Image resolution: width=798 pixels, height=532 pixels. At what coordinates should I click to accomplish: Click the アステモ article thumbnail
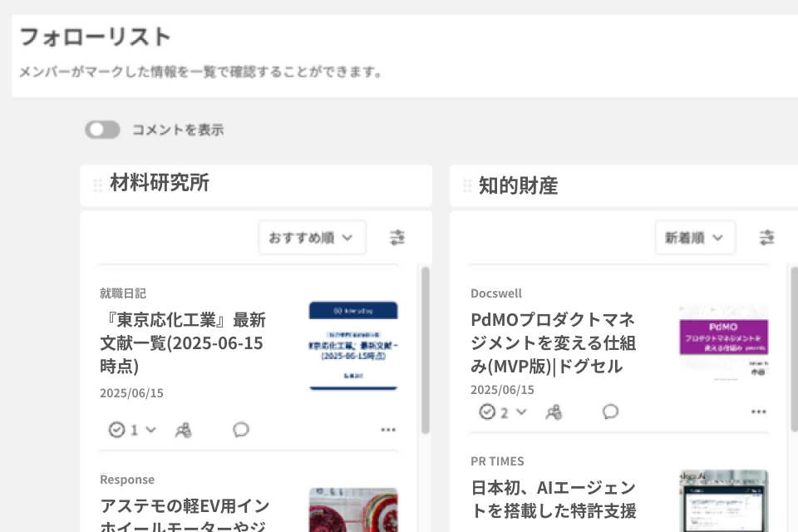pos(353,510)
